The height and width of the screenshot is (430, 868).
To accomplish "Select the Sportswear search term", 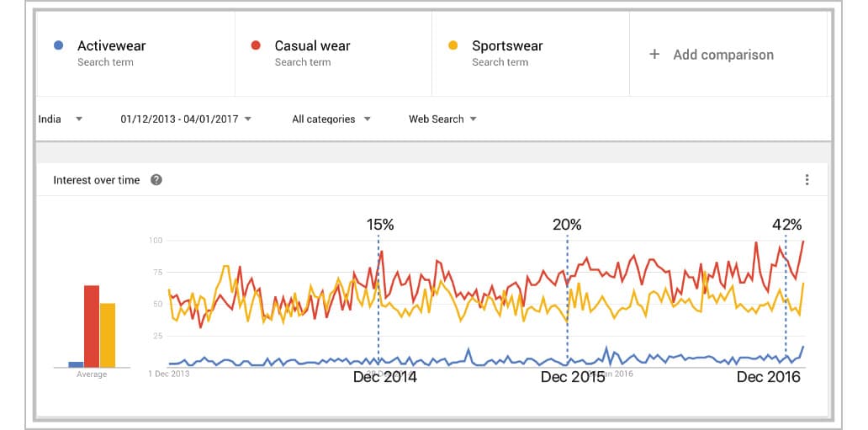I will (507, 46).
